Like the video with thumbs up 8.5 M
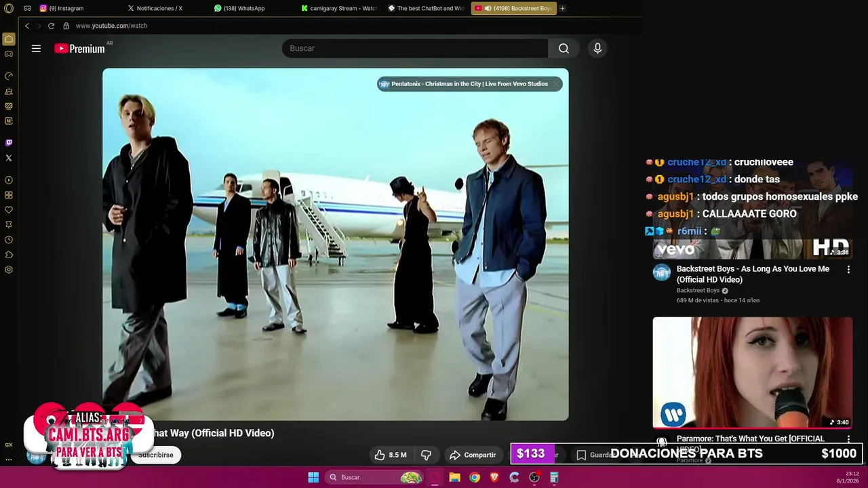This screenshot has width=868, height=488. pyautogui.click(x=391, y=455)
